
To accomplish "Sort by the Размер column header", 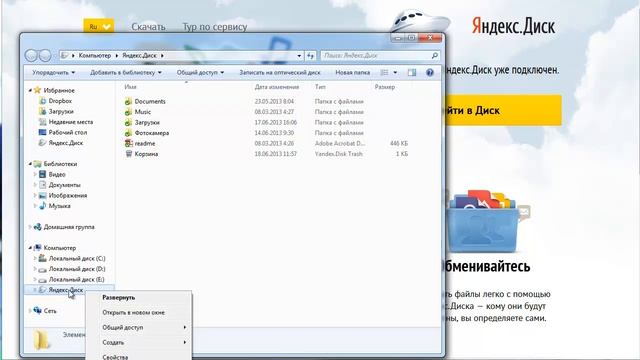I will (384, 87).
